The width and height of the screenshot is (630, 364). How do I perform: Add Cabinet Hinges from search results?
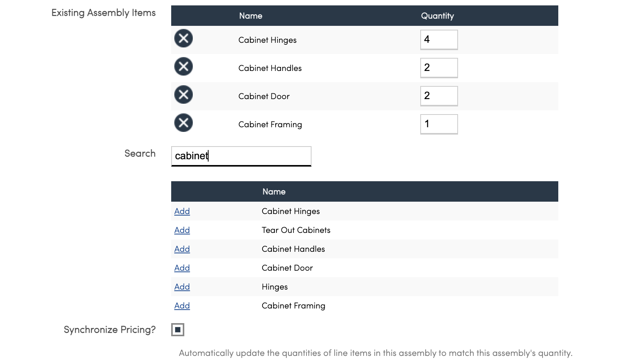click(x=182, y=211)
